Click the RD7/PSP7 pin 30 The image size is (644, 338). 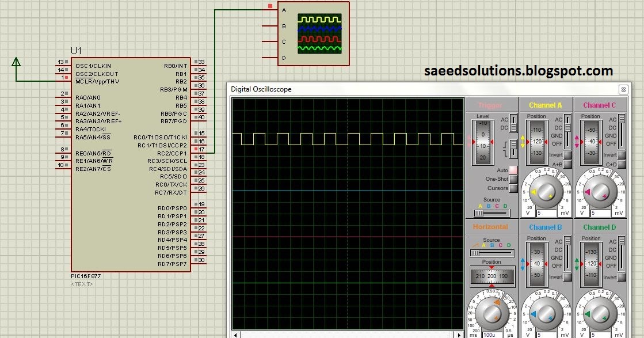199,263
